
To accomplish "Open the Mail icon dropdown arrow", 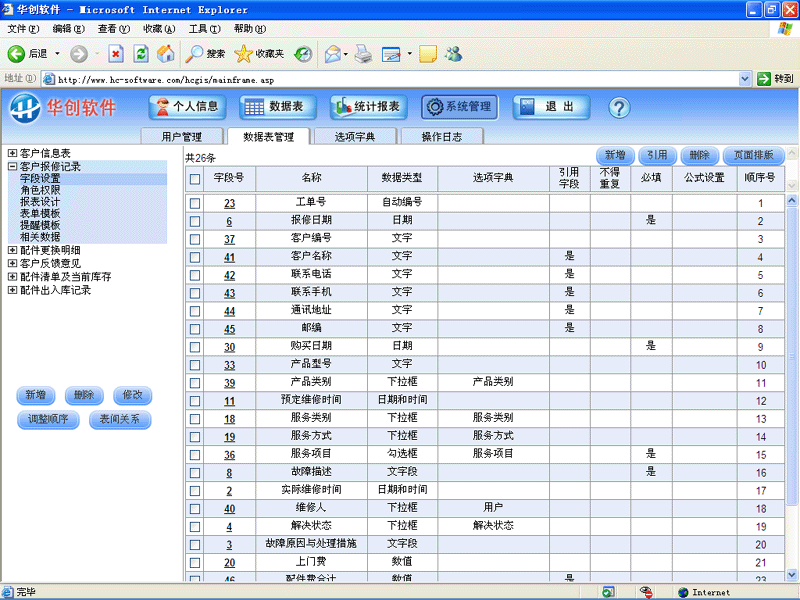I will [x=346, y=54].
